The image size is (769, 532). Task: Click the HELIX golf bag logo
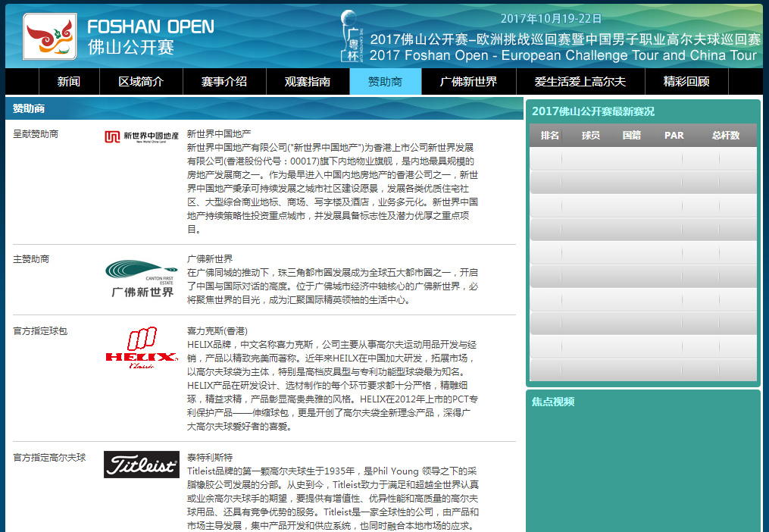click(142, 348)
